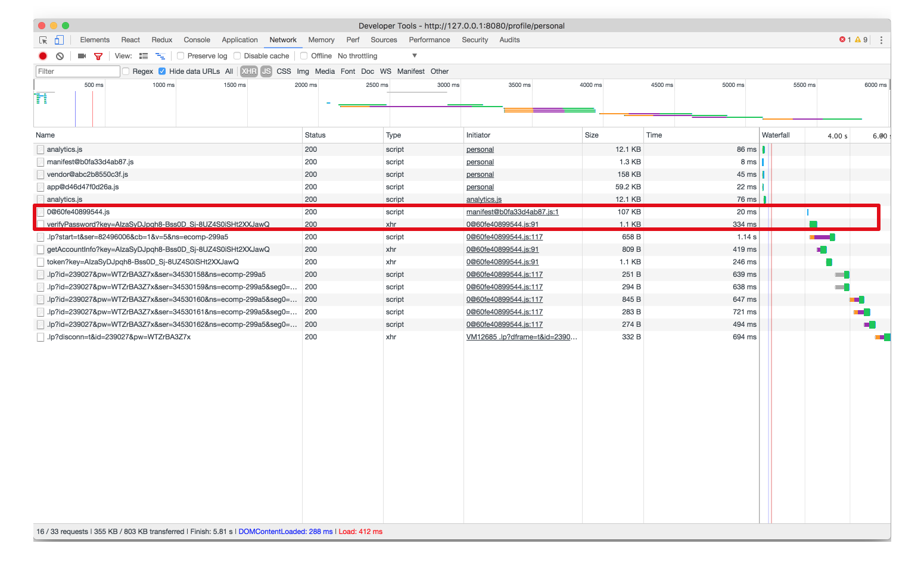Image resolution: width=924 pixels, height=587 pixels.
Task: Switch to the Sources tab
Action: click(x=384, y=40)
